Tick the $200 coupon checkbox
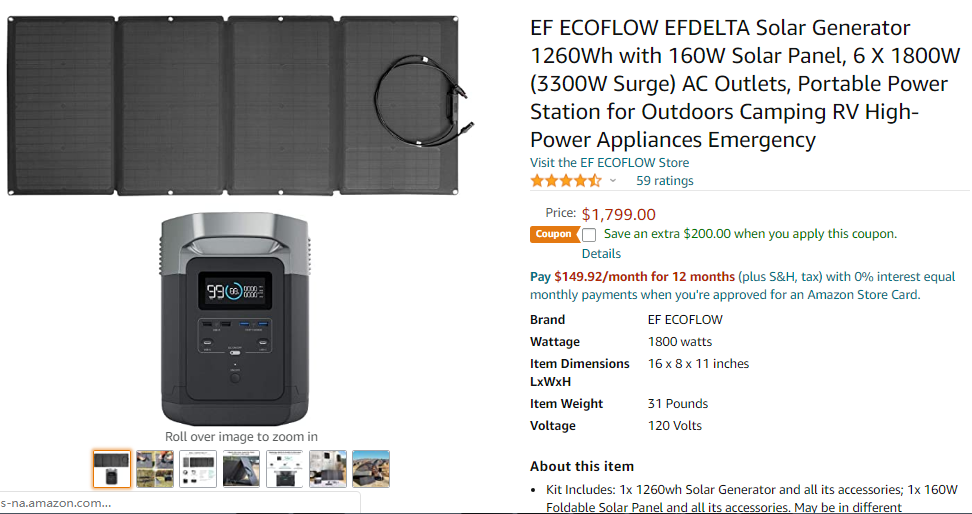The height and width of the screenshot is (514, 972). [589, 235]
